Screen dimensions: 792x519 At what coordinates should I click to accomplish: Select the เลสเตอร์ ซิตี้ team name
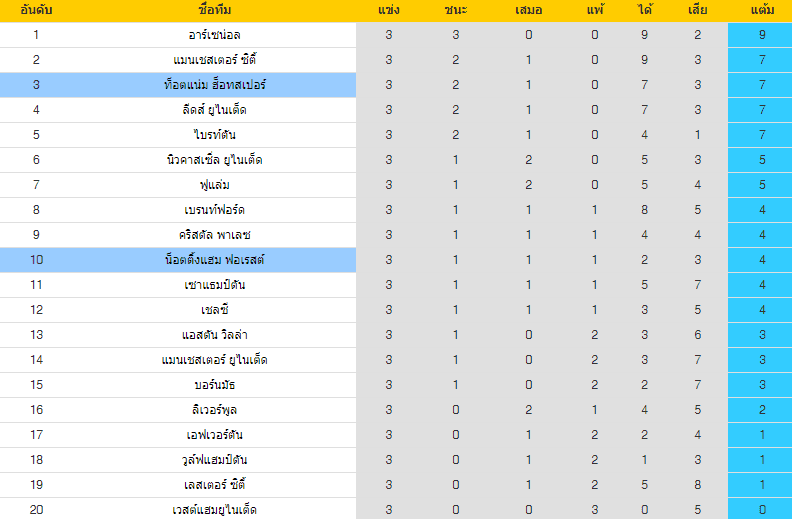pyautogui.click(x=215, y=485)
